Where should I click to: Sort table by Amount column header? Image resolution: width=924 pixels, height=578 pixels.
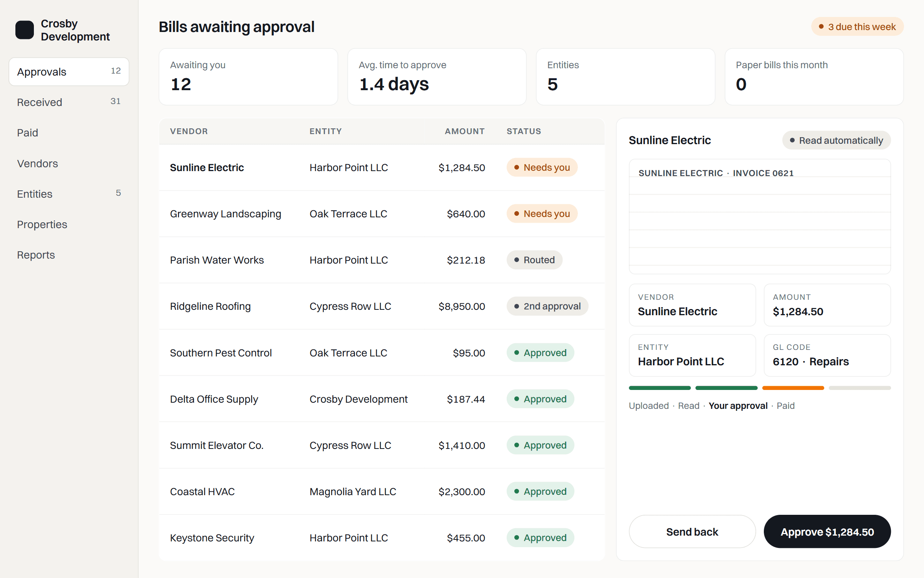click(465, 131)
